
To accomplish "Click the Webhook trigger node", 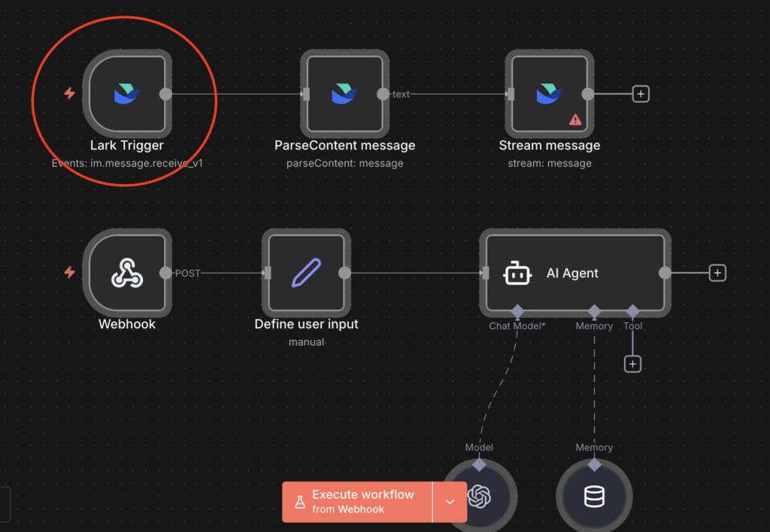I will 126,273.
